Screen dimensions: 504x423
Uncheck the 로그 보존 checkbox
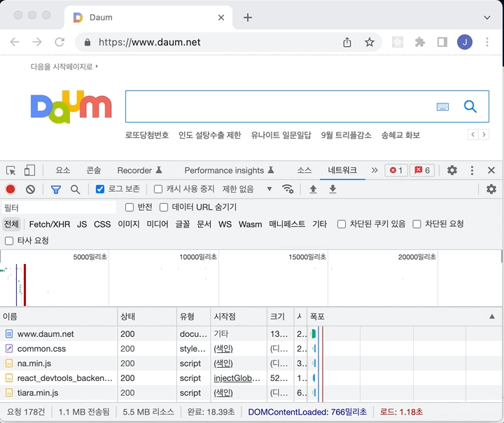point(100,189)
